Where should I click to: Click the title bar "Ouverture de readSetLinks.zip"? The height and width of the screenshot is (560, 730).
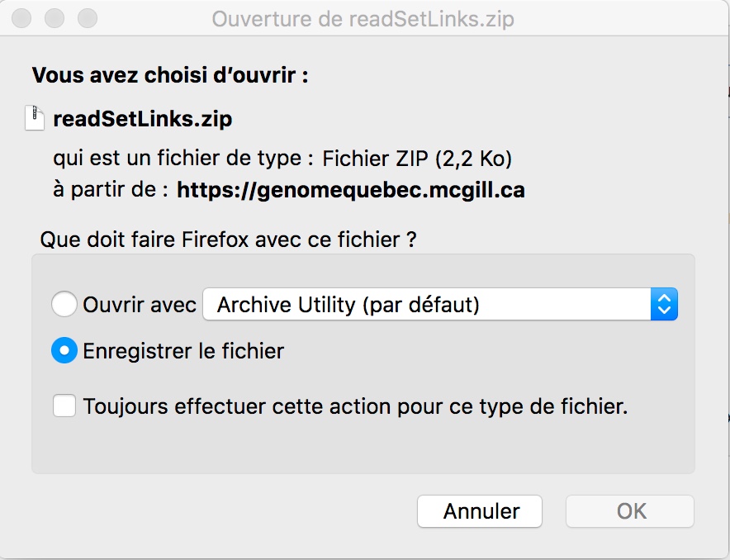pyautogui.click(x=363, y=19)
